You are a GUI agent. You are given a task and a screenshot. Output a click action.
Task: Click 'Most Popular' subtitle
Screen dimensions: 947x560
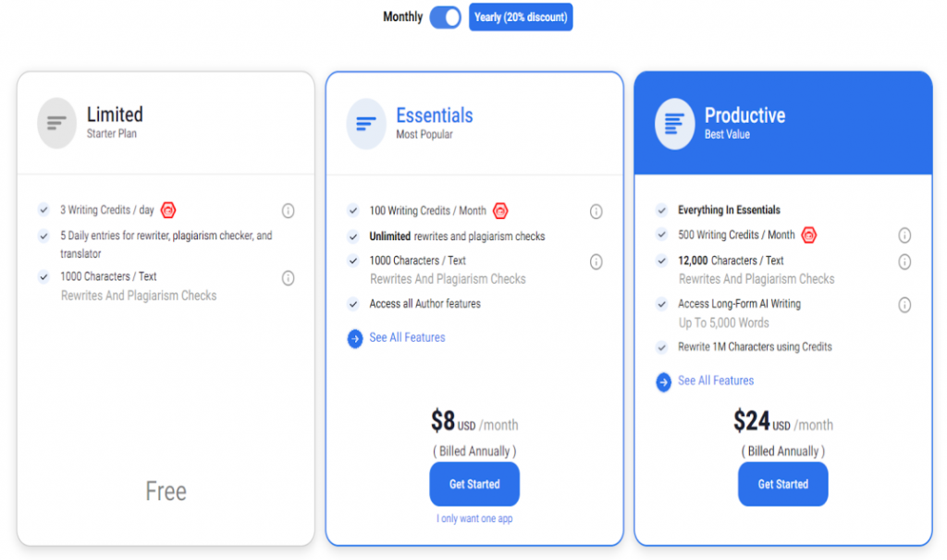click(x=424, y=134)
